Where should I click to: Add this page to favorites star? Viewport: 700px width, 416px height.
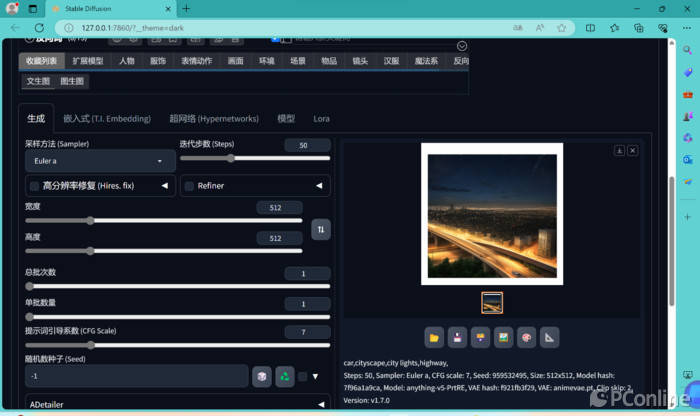tap(562, 28)
